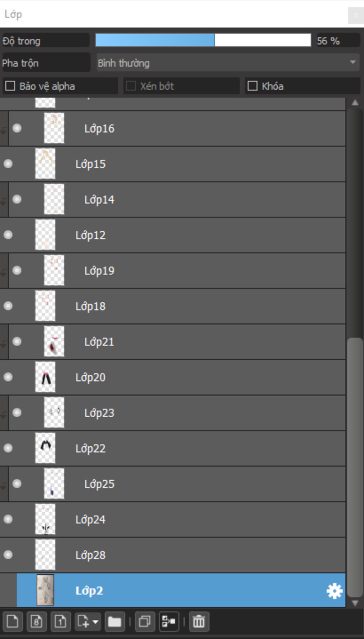364x639 pixels.
Task: Open settings gear for Lớp2
Action: click(x=334, y=591)
